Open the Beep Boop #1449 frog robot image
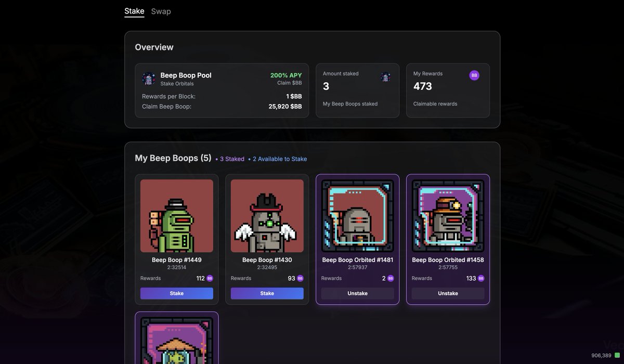624x364 pixels. point(177,216)
